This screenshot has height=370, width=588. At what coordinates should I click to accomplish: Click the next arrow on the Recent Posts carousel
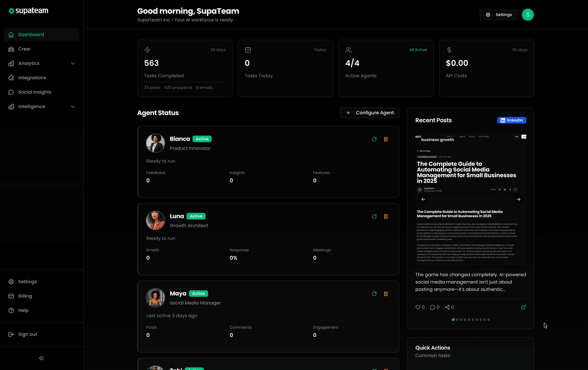click(519, 199)
